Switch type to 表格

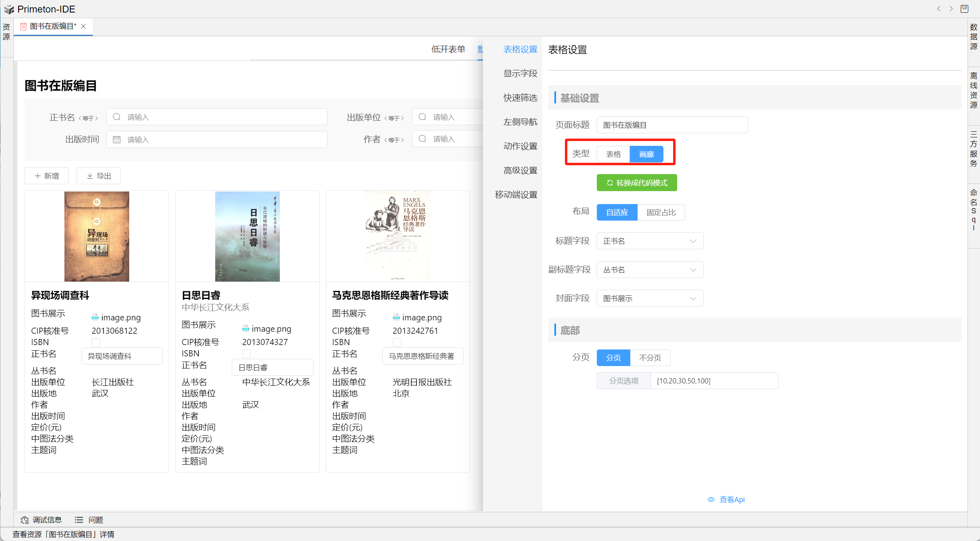613,154
